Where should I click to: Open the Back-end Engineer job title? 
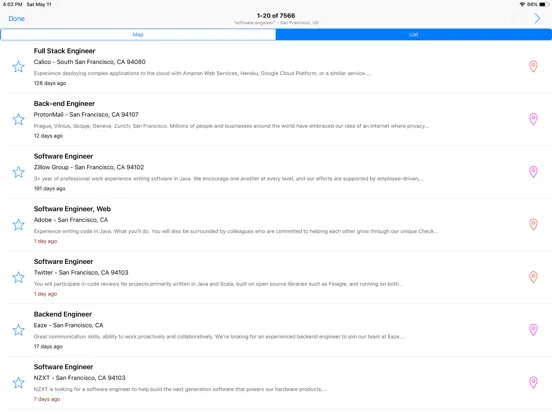click(64, 104)
